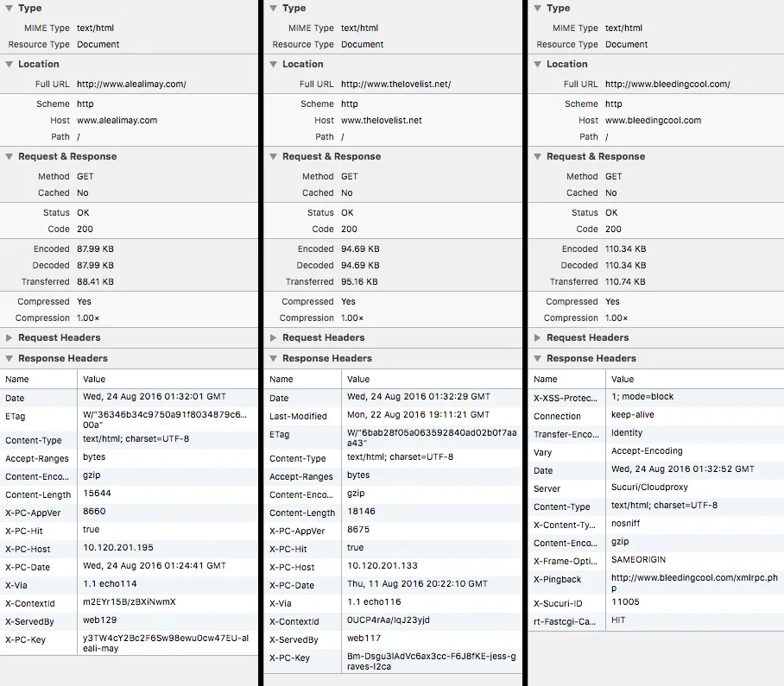The image size is (784, 686).
Task: Click Value column header in bleedingcool panel
Action: (694, 379)
